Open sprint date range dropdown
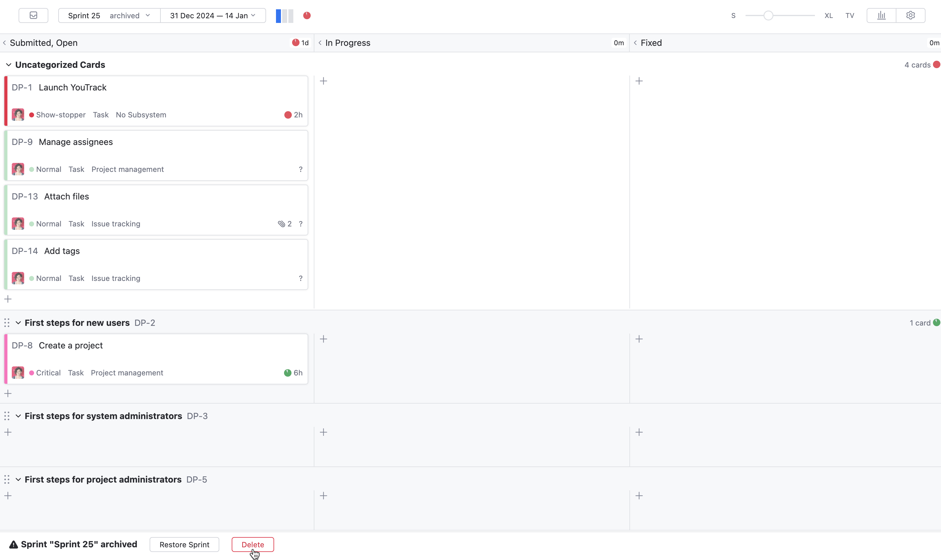Viewport: 941px width, 560px height. pyautogui.click(x=213, y=15)
